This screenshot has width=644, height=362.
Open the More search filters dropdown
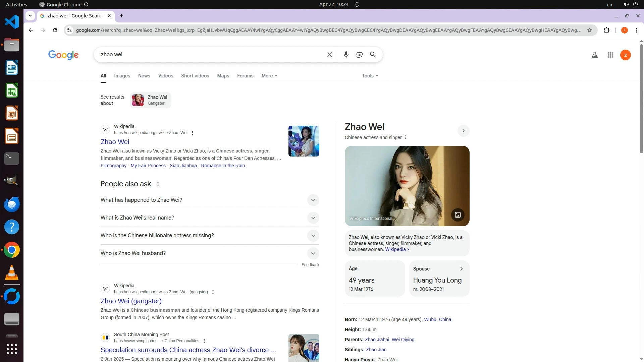269,76
